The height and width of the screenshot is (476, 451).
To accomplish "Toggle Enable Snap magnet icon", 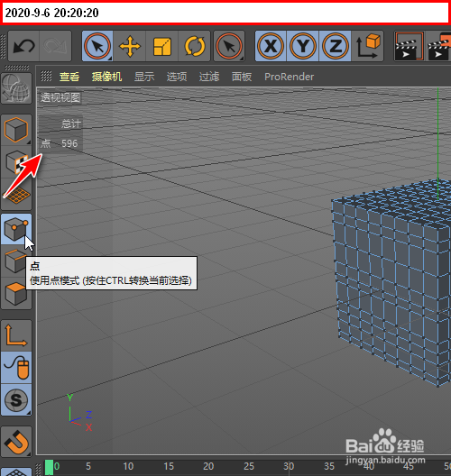I will click(16, 442).
